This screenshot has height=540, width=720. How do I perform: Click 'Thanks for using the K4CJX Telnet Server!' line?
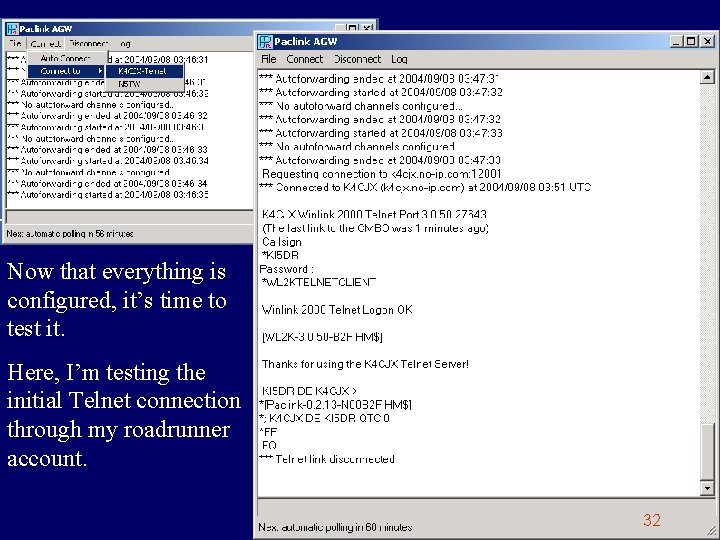[365, 364]
